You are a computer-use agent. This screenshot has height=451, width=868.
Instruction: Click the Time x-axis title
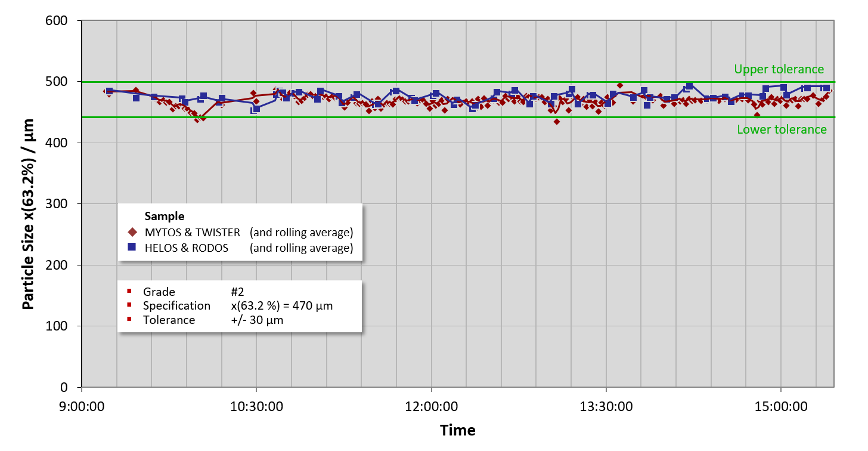click(x=457, y=430)
